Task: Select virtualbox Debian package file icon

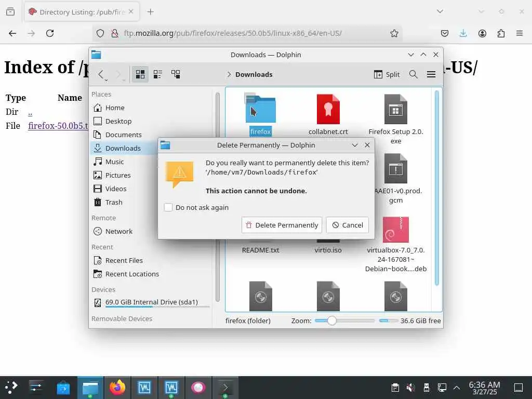Action: pos(395,229)
